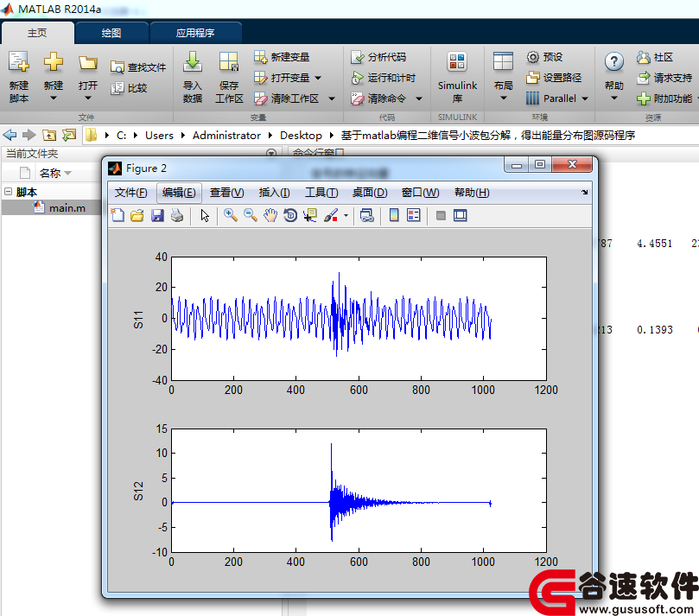Switch to the Home (主页) tab
The image size is (699, 616).
37,33
